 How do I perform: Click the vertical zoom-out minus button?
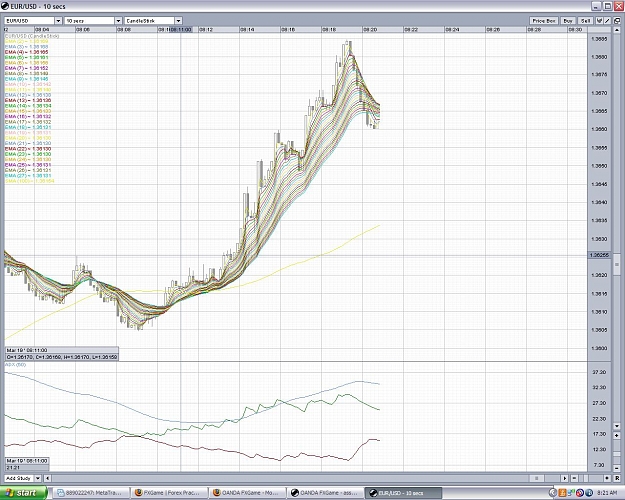point(617,468)
